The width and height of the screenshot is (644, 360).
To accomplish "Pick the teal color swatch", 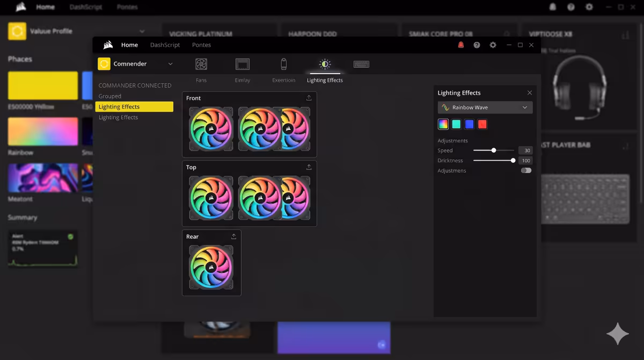I will click(x=456, y=124).
